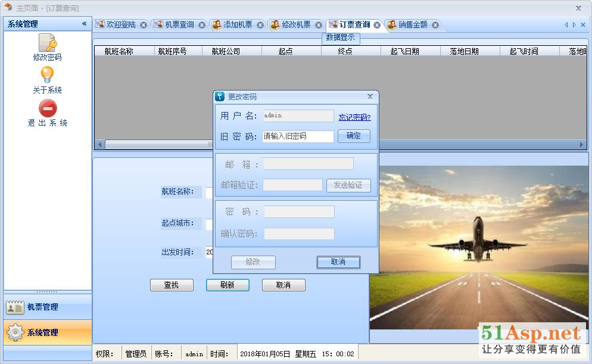Click the 确认密码 field
The height and width of the screenshot is (364, 592).
tap(300, 234)
